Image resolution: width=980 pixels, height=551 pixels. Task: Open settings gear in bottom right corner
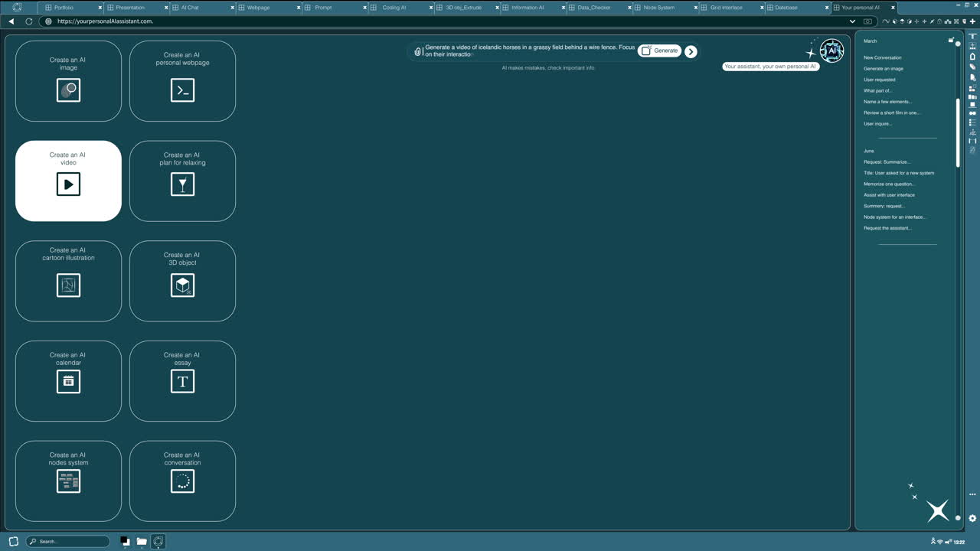tap(972, 518)
